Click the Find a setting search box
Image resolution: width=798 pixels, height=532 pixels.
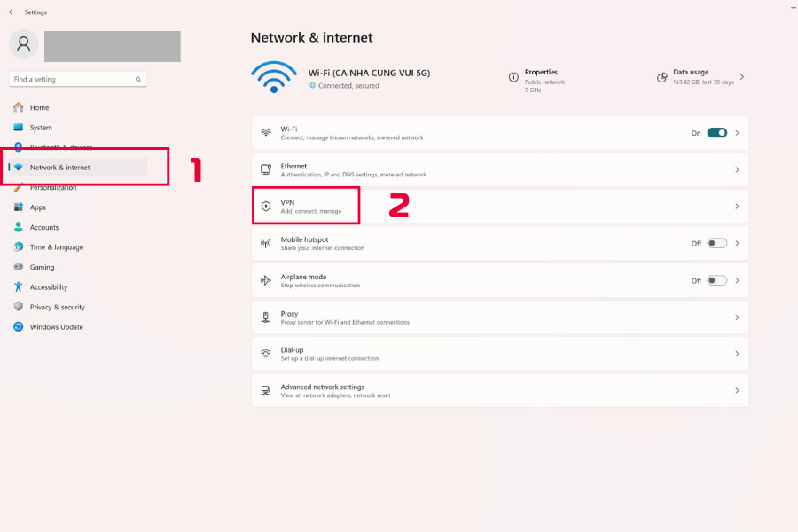[x=71, y=79]
